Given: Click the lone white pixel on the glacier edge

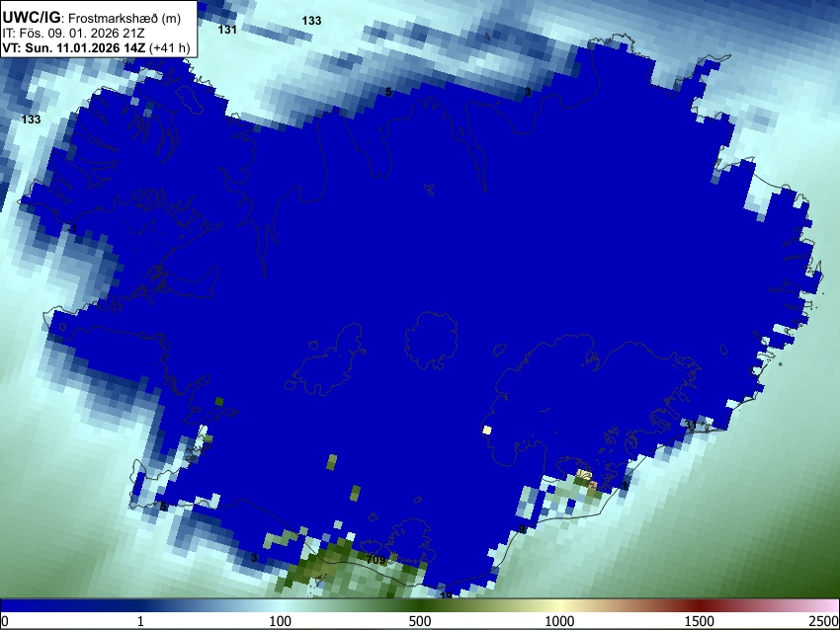Looking at the screenshot, I should point(487,430).
